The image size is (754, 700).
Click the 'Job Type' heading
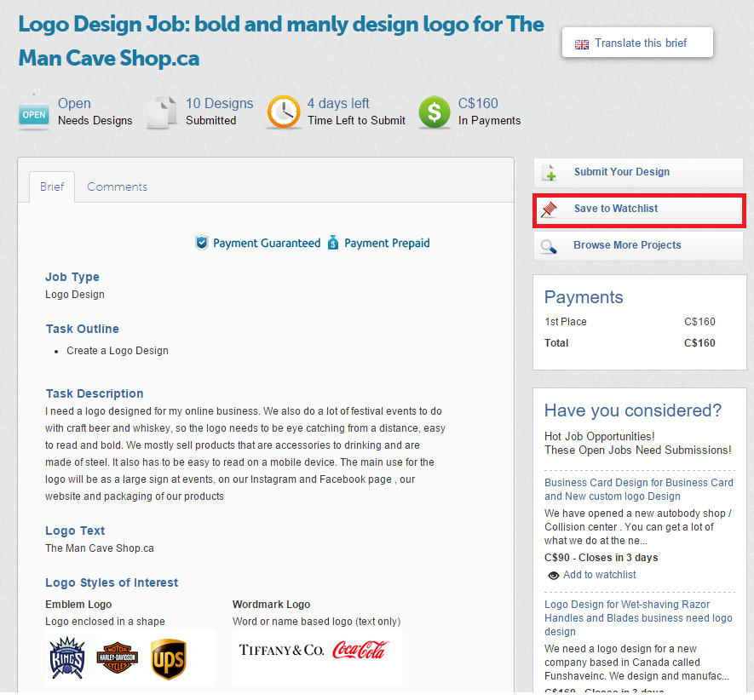click(x=72, y=277)
